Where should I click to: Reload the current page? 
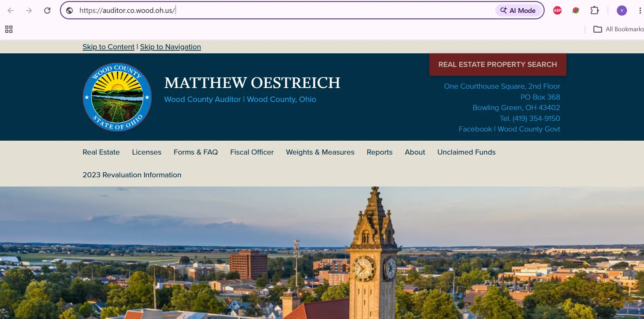(47, 11)
